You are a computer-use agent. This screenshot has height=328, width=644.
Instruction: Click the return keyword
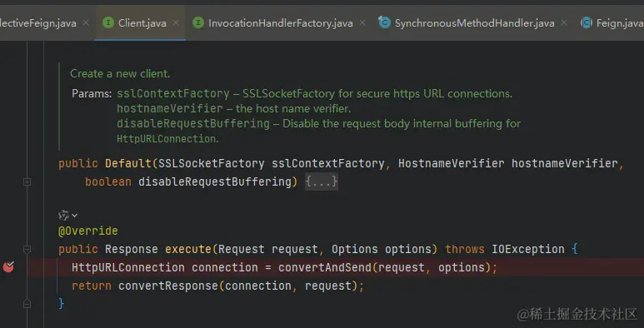92,286
